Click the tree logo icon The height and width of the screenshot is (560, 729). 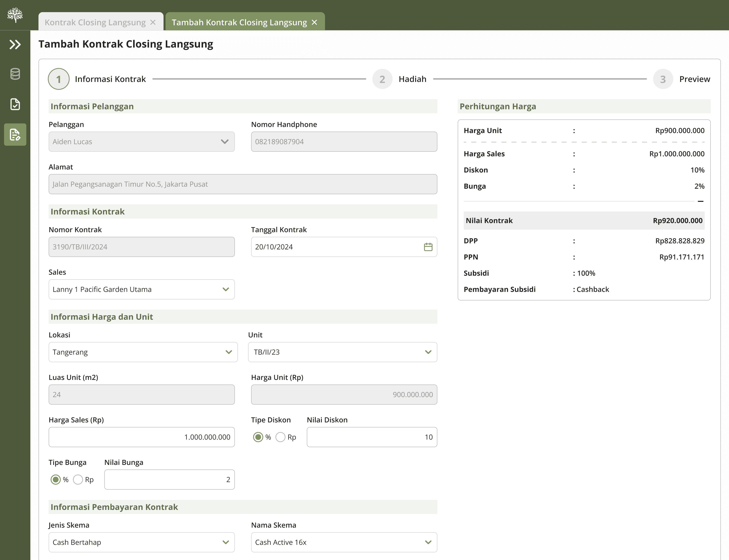tap(15, 15)
